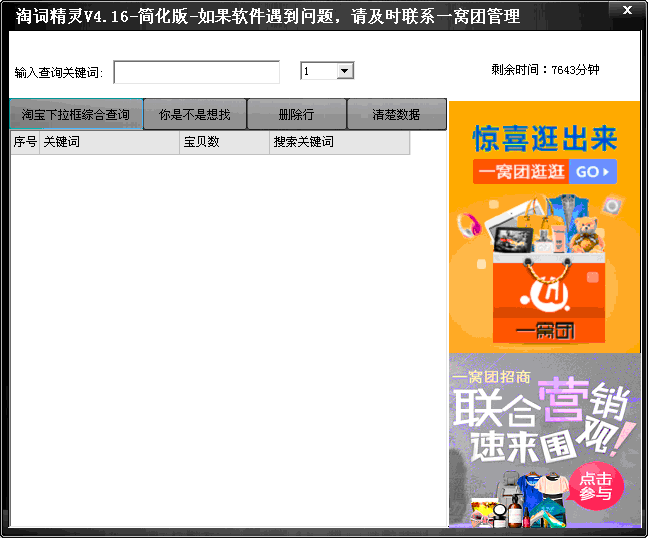
Task: Click the 剩余时间 remaining minutes label
Action: click(544, 70)
